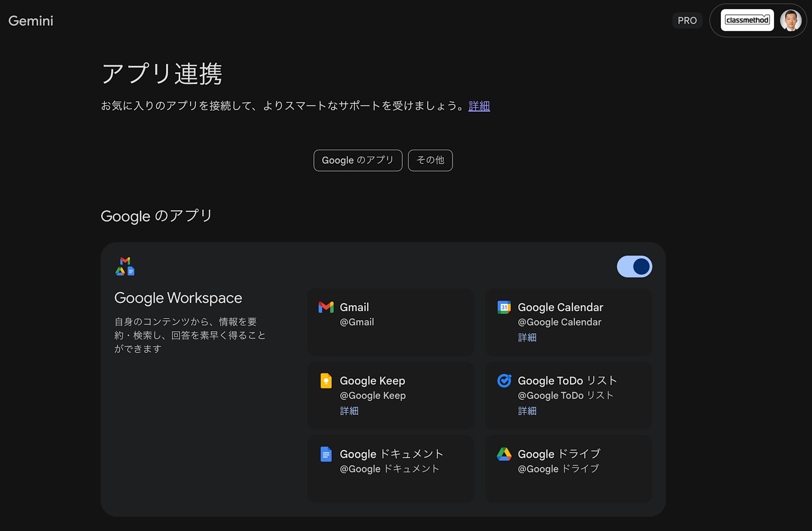The width and height of the screenshot is (812, 531).
Task: Switch to the その他 category
Action: (430, 160)
